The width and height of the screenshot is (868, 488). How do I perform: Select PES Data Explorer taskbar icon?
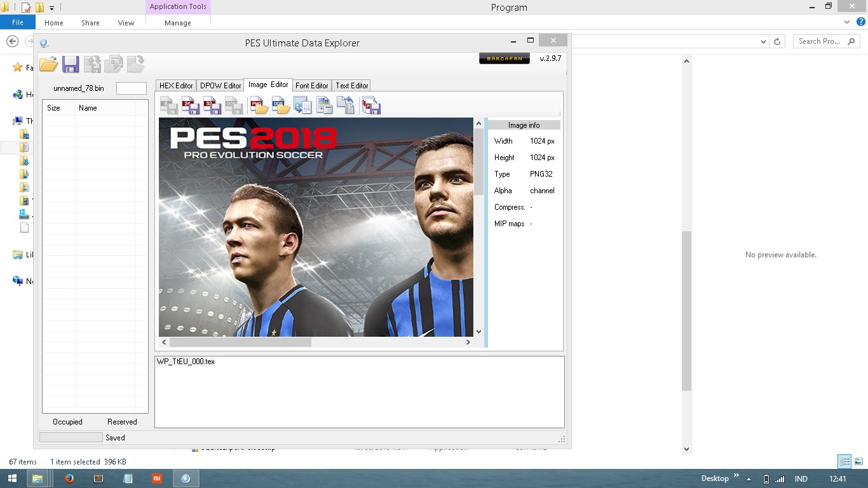tap(186, 478)
